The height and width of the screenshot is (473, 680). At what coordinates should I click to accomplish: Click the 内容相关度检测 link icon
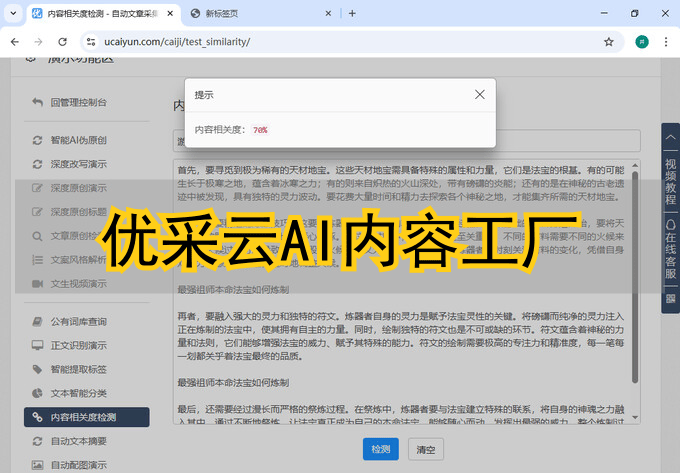[38, 417]
